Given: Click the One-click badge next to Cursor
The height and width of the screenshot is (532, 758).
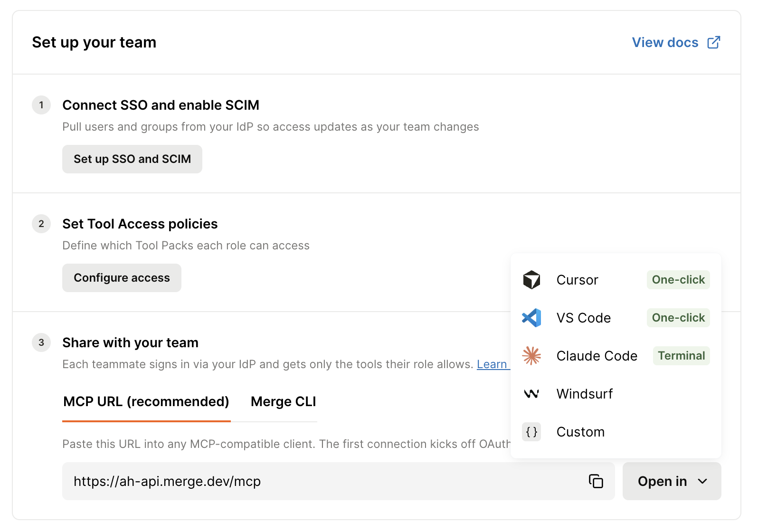Looking at the screenshot, I should point(678,280).
